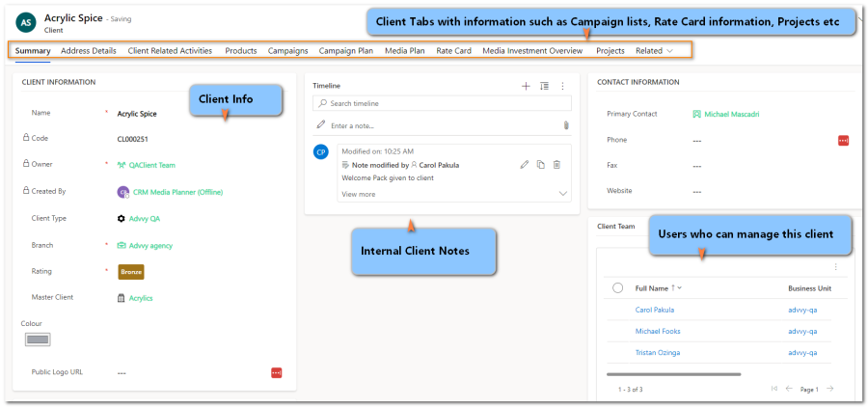Click the red icon beside Phone field
The image size is (868, 407).
843,141
